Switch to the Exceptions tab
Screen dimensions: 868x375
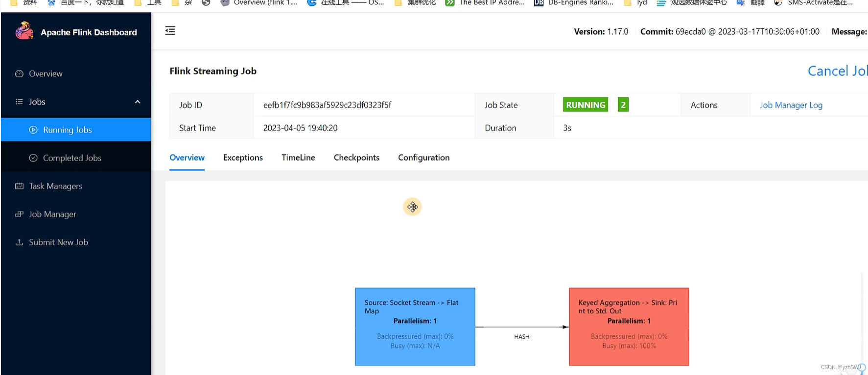[243, 158]
